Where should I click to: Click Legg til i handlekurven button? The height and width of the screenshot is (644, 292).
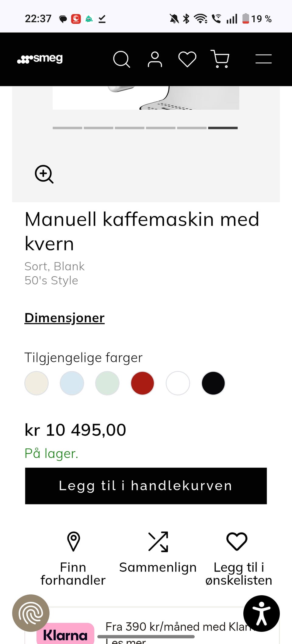pos(146,486)
